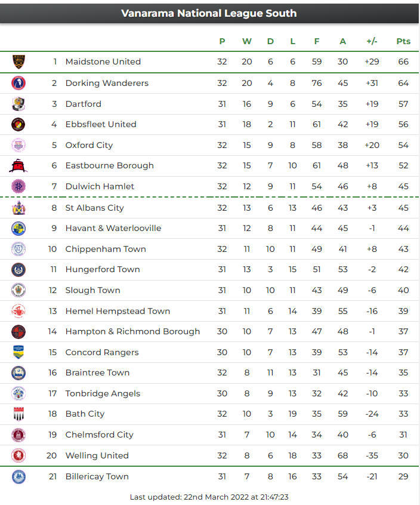Select the St Albans City team name
420x505 pixels.
[x=94, y=208]
